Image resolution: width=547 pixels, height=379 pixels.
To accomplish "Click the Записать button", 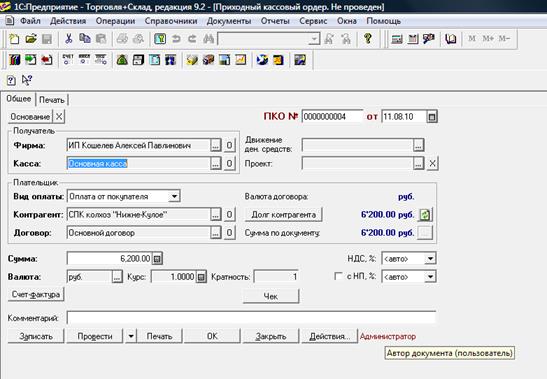I will [36, 336].
